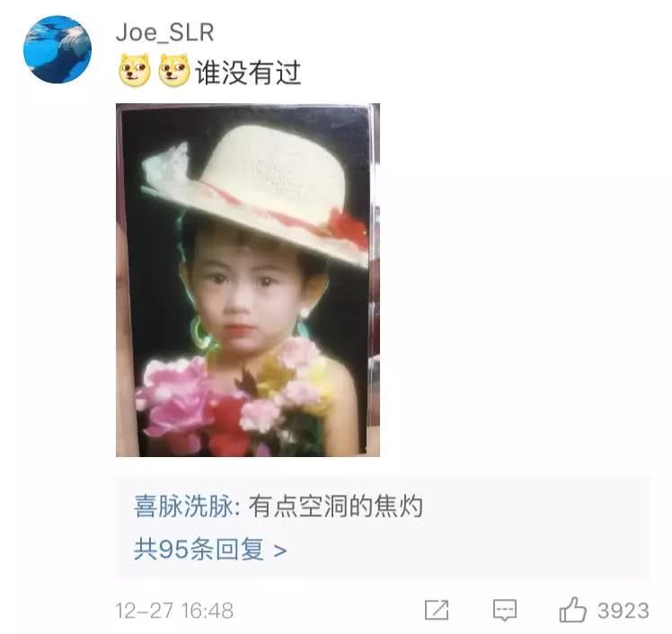Tap the second doge emoji
This screenshot has width=672, height=634.
point(174,70)
